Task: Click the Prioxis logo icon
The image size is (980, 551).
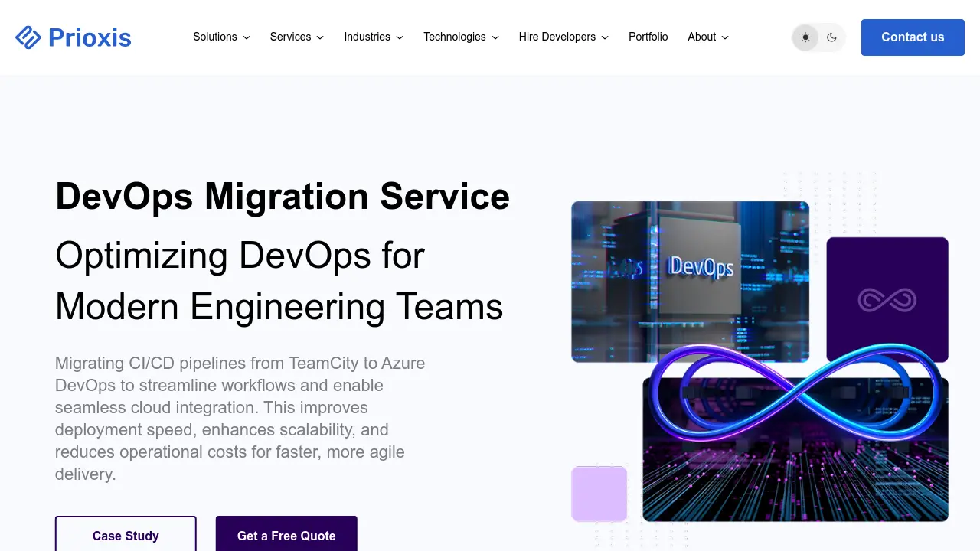Action: [28, 37]
